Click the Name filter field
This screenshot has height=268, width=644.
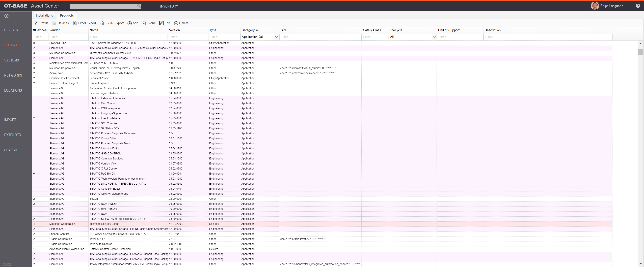128,37
